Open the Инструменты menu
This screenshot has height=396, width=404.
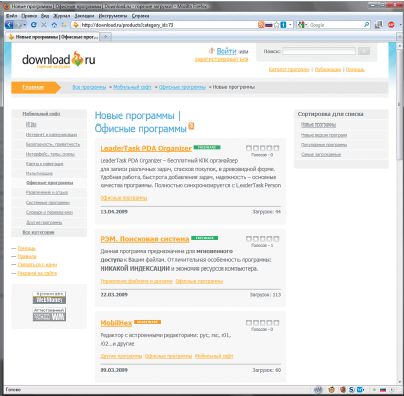(x=113, y=16)
